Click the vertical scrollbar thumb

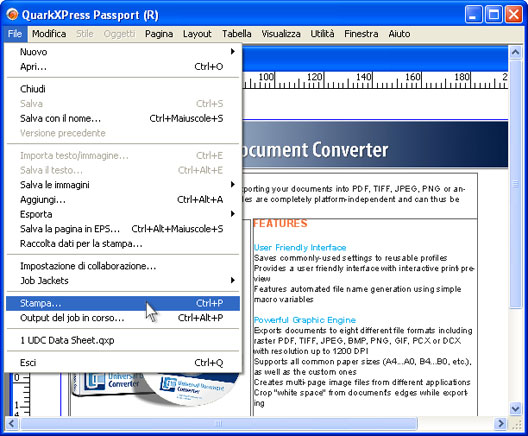(x=515, y=183)
